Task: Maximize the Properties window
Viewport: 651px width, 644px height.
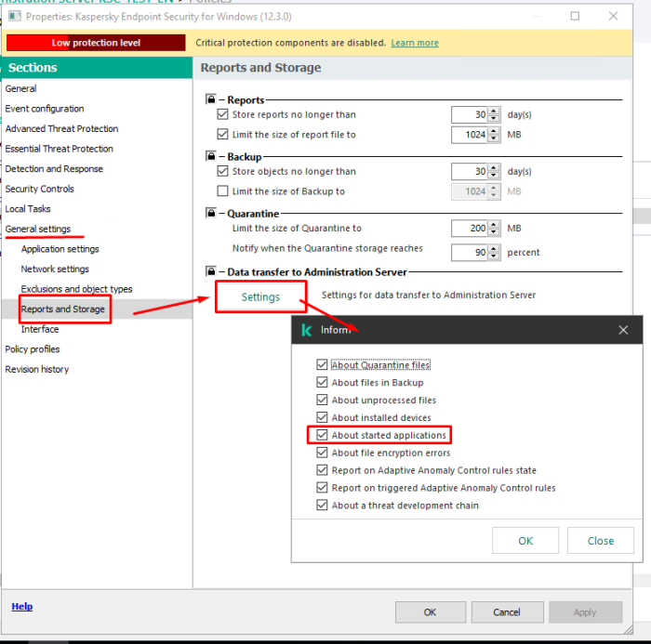Action: [x=575, y=16]
